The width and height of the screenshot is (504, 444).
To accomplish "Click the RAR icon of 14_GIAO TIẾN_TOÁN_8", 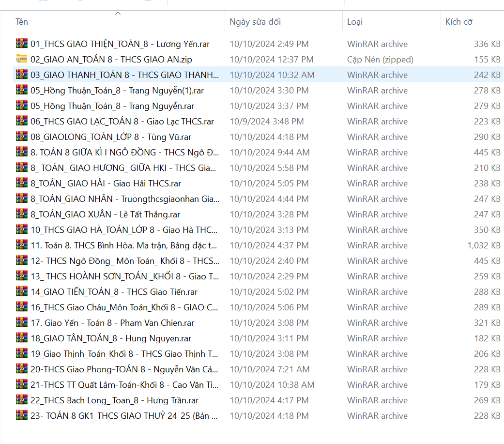I will 21,291.
